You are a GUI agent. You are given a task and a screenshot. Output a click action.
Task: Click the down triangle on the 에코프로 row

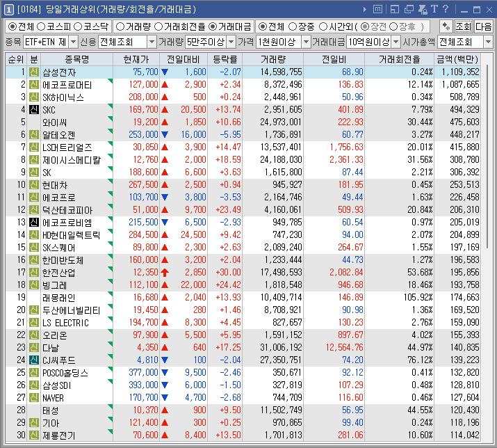165,198
